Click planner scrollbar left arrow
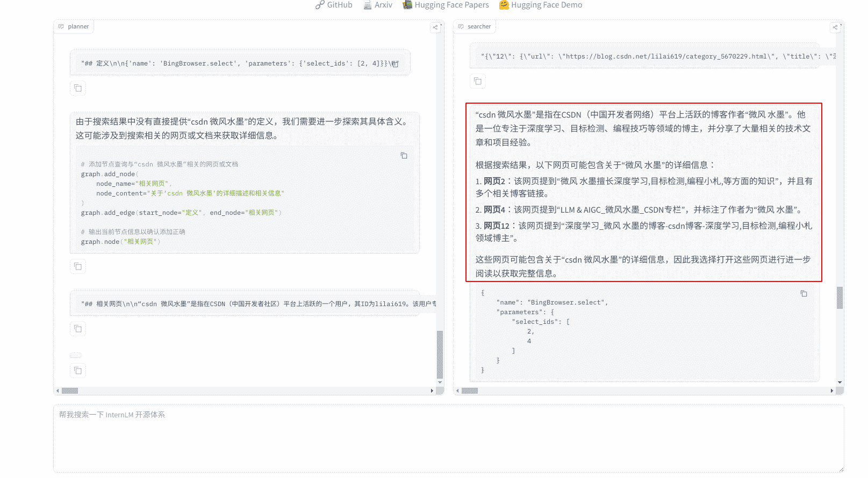Viewport: 868px width, 478px height. pos(58,391)
